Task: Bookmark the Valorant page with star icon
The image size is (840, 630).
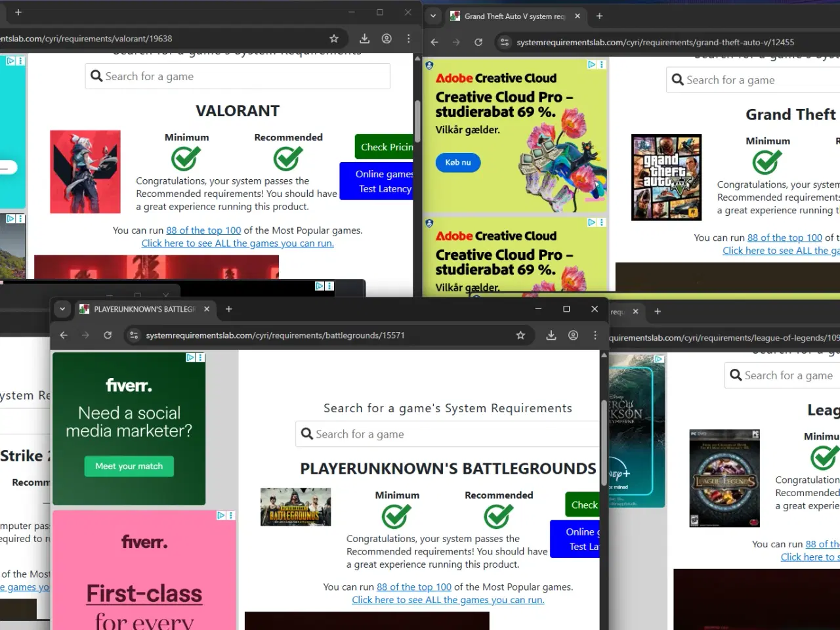Action: (x=334, y=39)
